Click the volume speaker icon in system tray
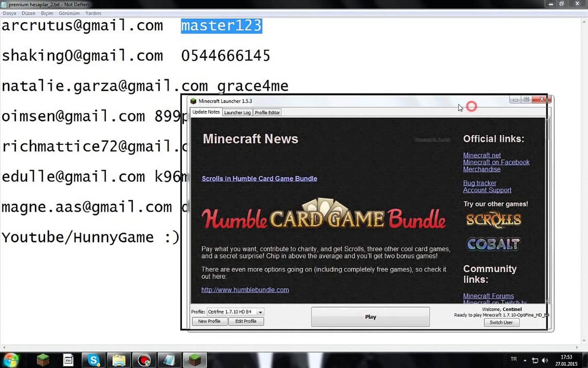Image resolution: width=588 pixels, height=368 pixels. (545, 360)
